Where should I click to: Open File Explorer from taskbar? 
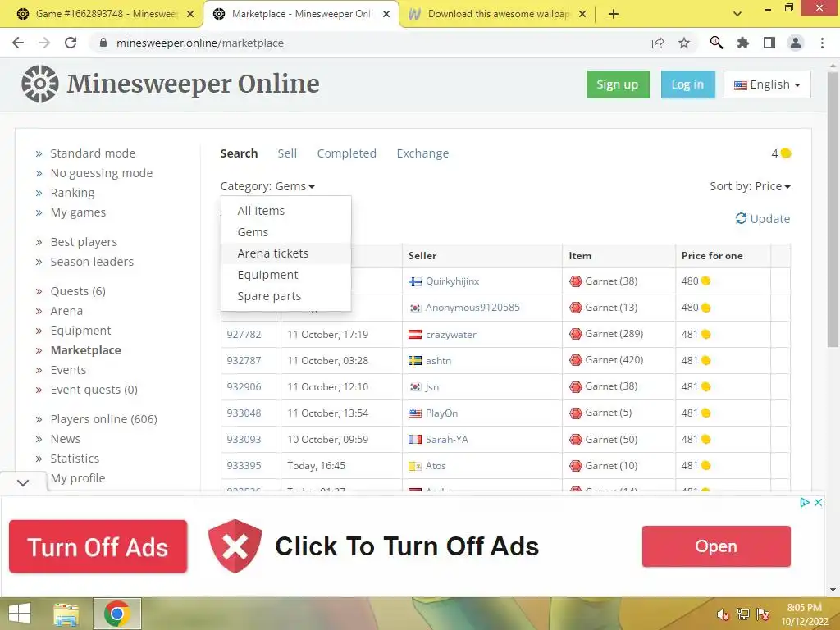pos(66,614)
